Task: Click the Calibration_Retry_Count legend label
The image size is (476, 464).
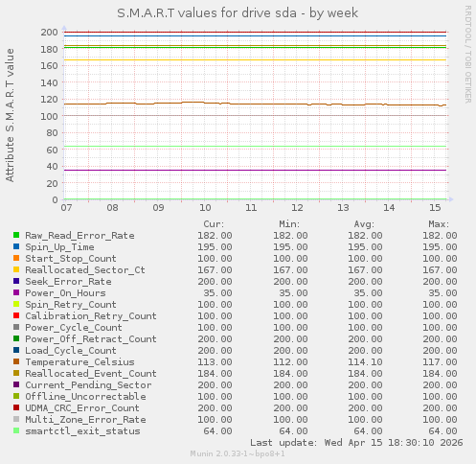Action: tap(91, 316)
